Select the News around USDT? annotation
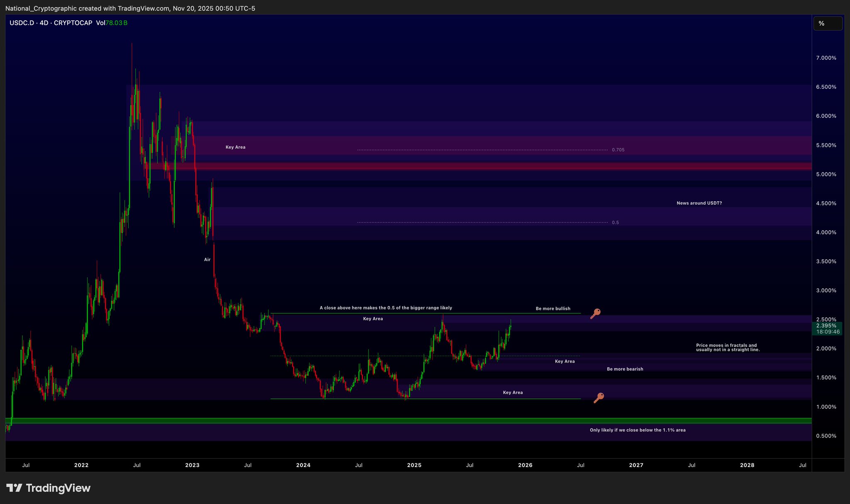The width and height of the screenshot is (850, 504). (699, 203)
